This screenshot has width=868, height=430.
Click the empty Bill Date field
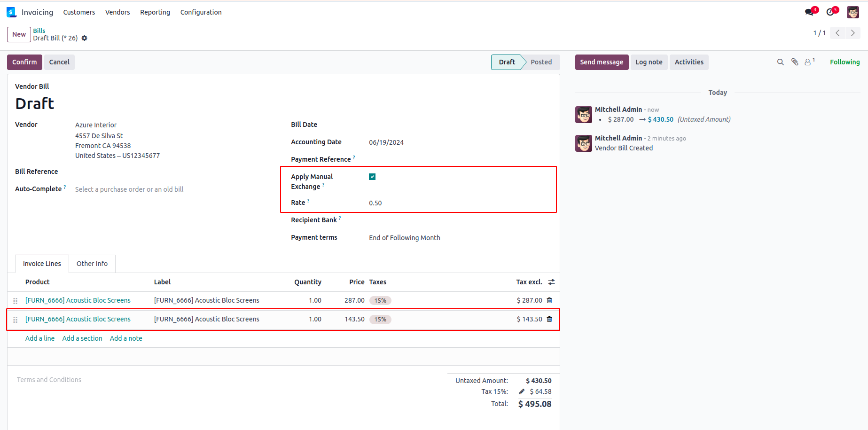(461, 125)
